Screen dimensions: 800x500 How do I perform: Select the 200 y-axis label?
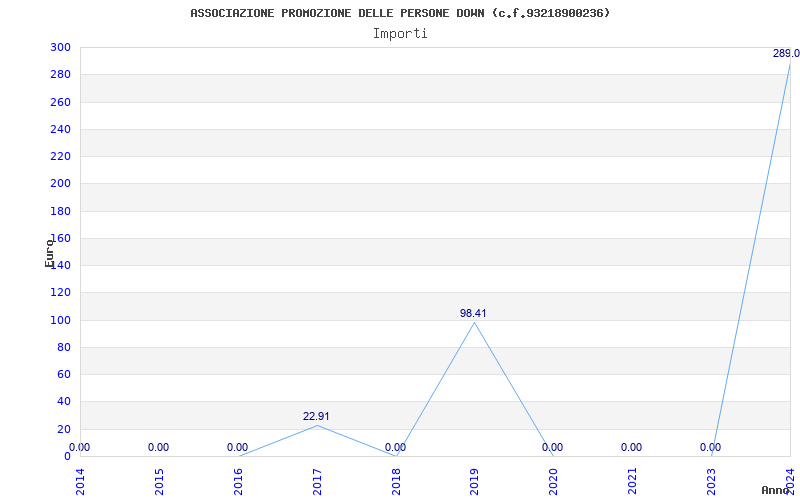point(60,184)
